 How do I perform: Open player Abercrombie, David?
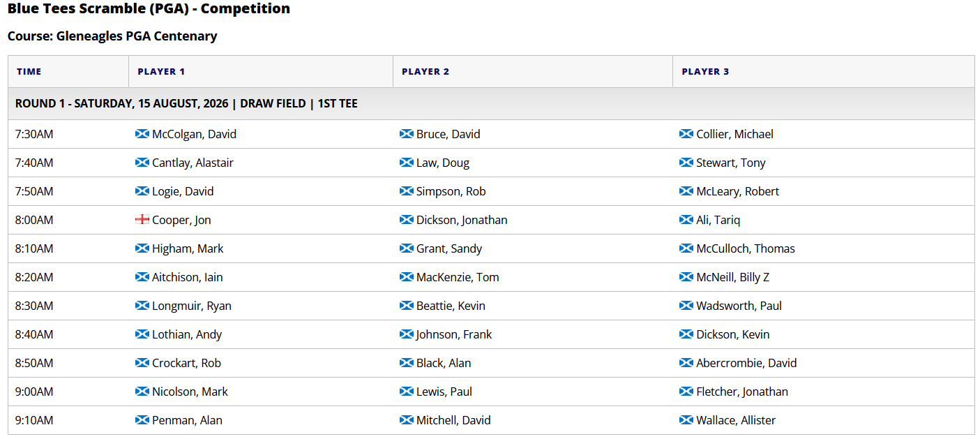(x=746, y=363)
